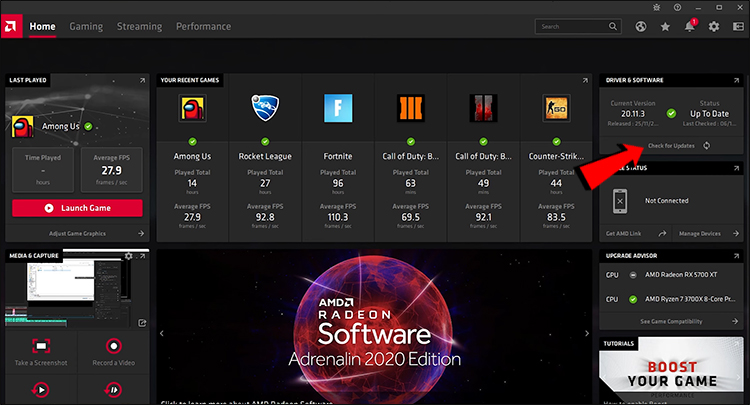Open the favorites star icon
Viewport: 750px width, 405px height.
click(x=665, y=26)
